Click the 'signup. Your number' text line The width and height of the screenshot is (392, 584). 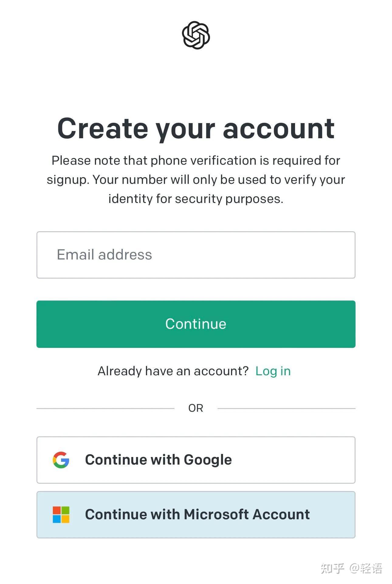[x=196, y=180]
